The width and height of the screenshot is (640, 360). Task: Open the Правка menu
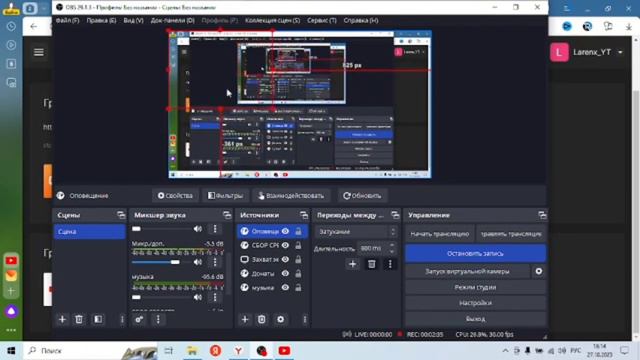tap(101, 20)
